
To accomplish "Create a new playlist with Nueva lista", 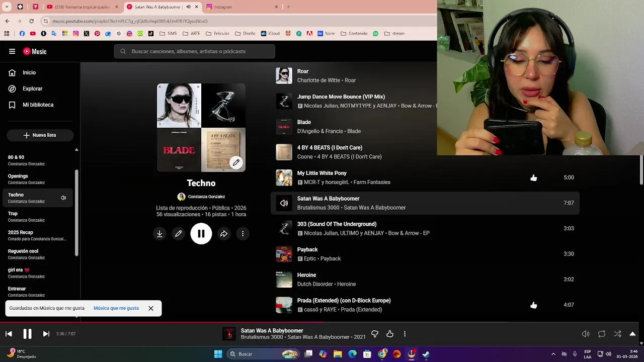I will pyautogui.click(x=40, y=135).
